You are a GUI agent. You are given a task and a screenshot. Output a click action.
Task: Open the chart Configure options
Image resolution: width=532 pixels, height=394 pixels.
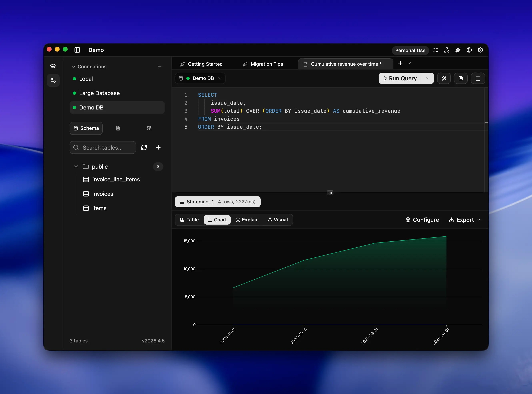pos(422,220)
